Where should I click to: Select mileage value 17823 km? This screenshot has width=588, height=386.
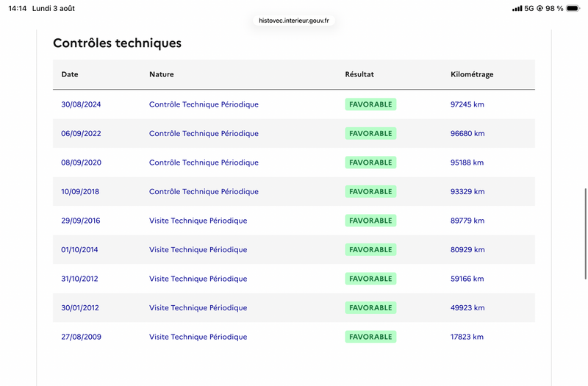click(x=467, y=337)
